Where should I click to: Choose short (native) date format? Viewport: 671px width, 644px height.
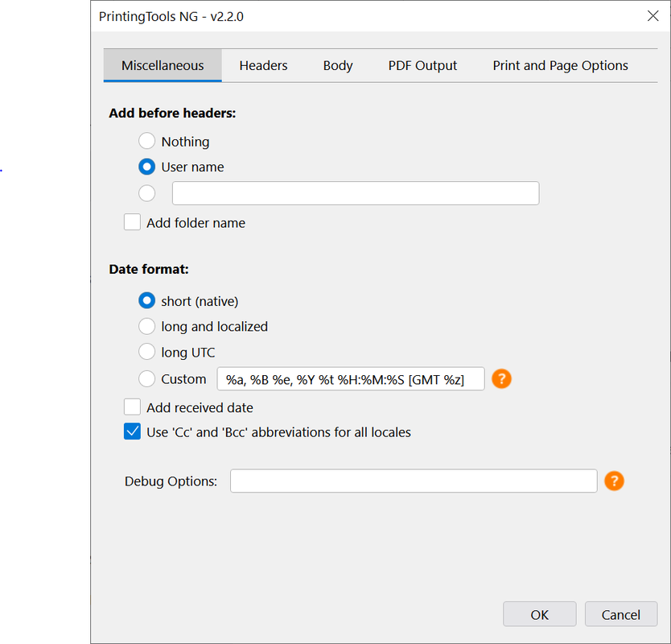pyautogui.click(x=146, y=300)
